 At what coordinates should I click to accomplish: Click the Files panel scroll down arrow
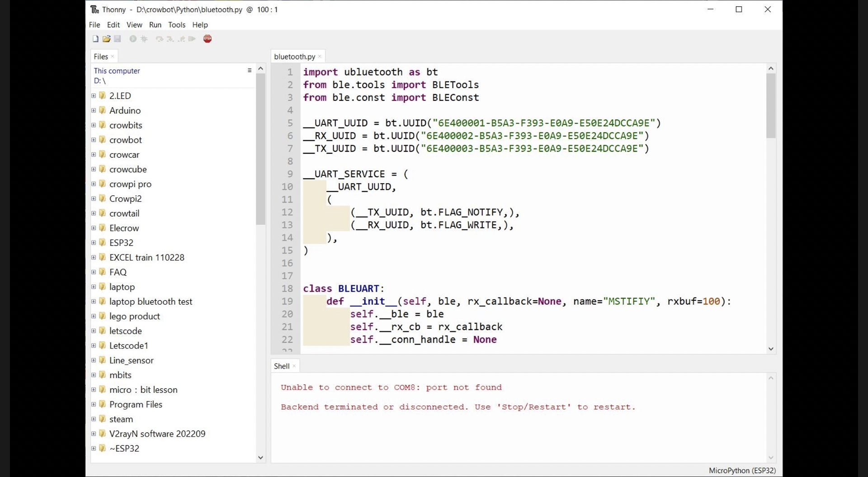coord(260,458)
